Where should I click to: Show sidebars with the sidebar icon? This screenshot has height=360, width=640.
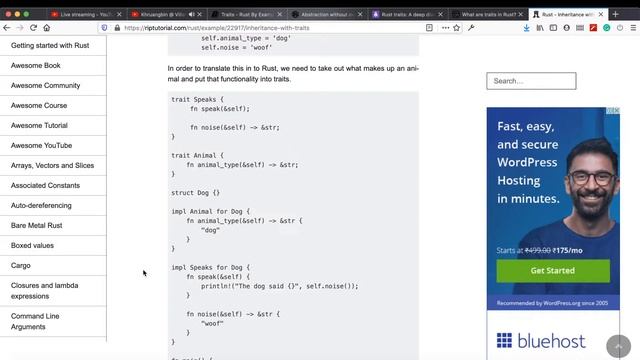tap(553, 28)
